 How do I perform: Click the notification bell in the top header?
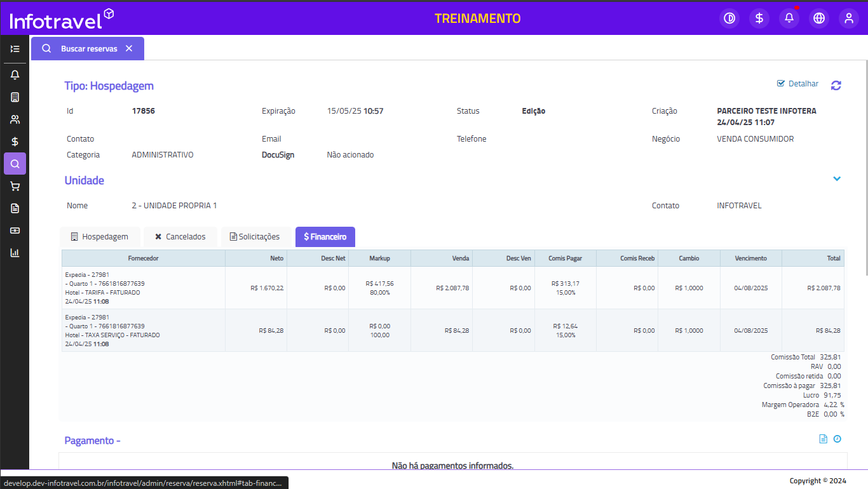789,18
